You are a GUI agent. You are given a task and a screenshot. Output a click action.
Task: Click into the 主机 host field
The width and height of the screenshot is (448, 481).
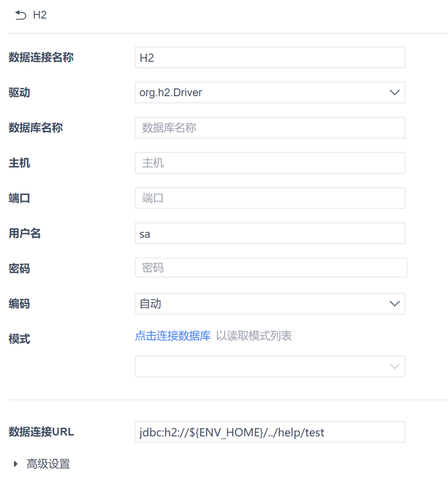click(x=270, y=163)
